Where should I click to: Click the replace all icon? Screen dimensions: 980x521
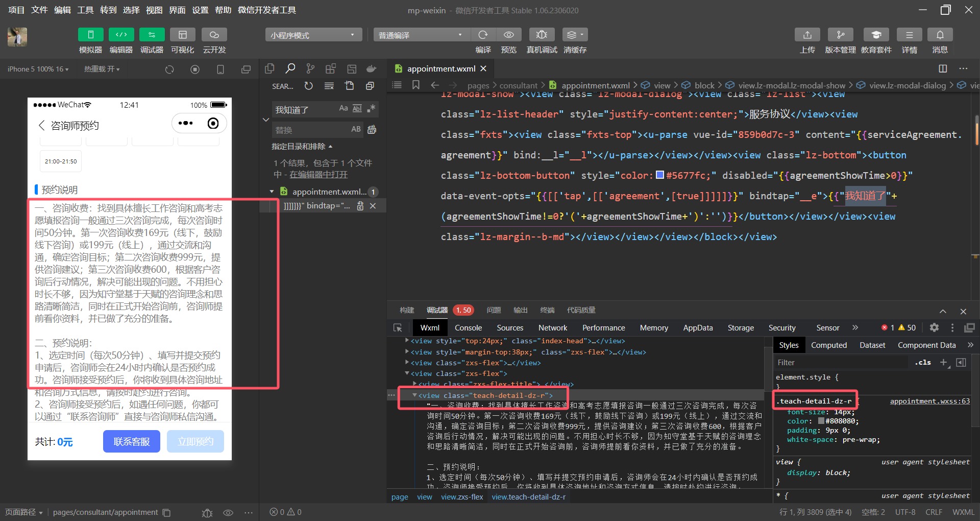[x=372, y=129]
